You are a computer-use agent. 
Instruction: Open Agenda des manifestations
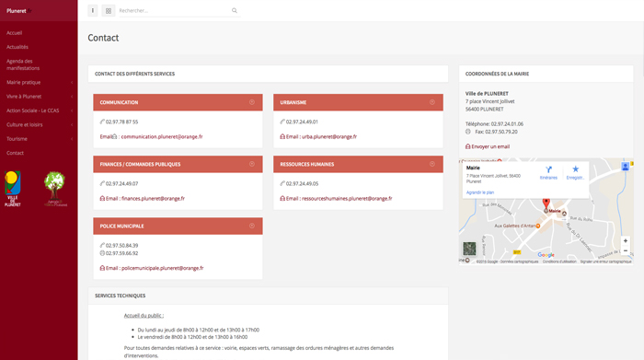[x=23, y=64]
